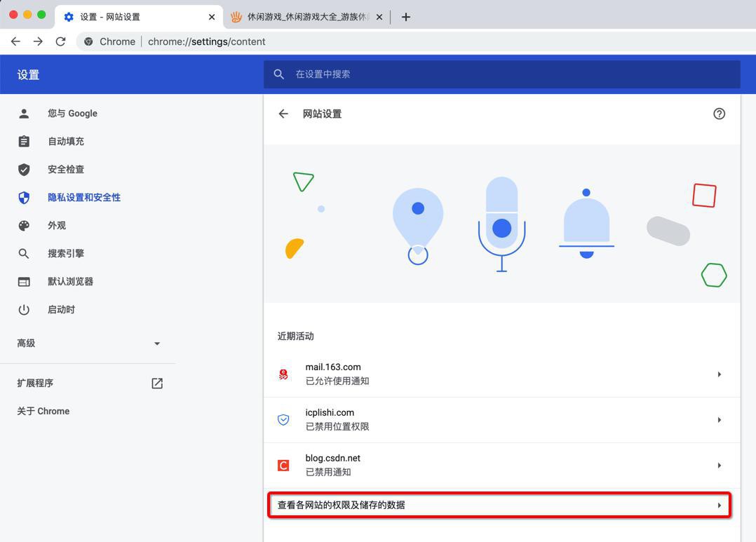Click the blue shield icon beside 隐私设置和安全性
Screen dimensions: 756x542
pyautogui.click(x=24, y=197)
